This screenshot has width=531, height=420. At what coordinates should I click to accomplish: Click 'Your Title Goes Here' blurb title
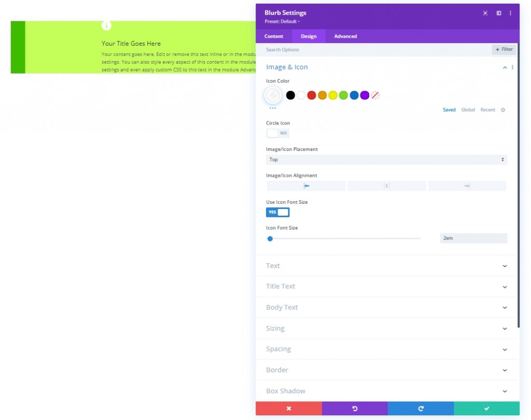click(x=131, y=44)
